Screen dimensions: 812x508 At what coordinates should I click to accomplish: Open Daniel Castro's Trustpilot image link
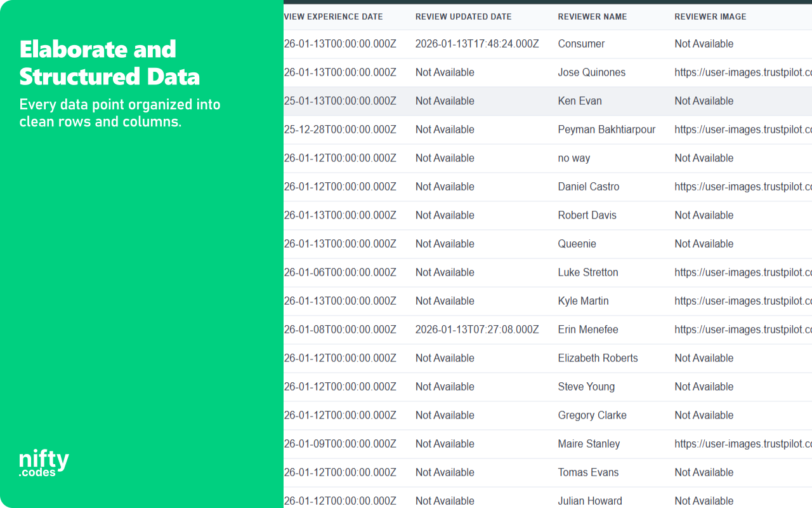pos(742,187)
